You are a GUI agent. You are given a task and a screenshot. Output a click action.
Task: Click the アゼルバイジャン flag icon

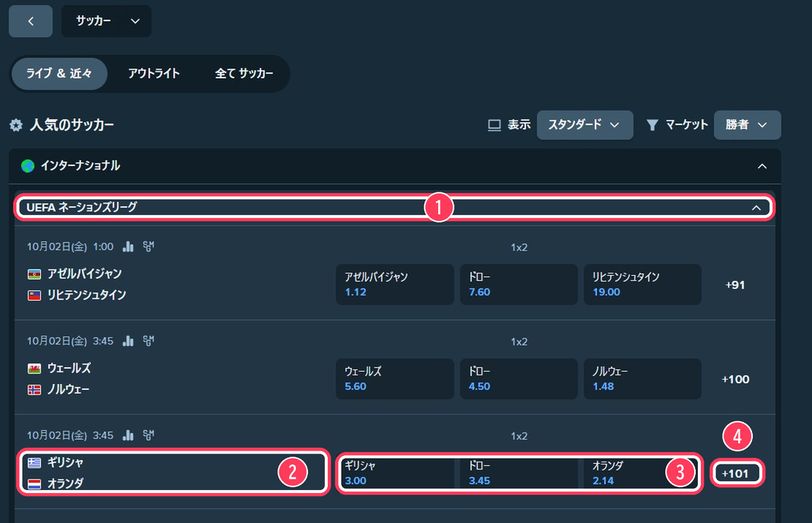click(34, 274)
